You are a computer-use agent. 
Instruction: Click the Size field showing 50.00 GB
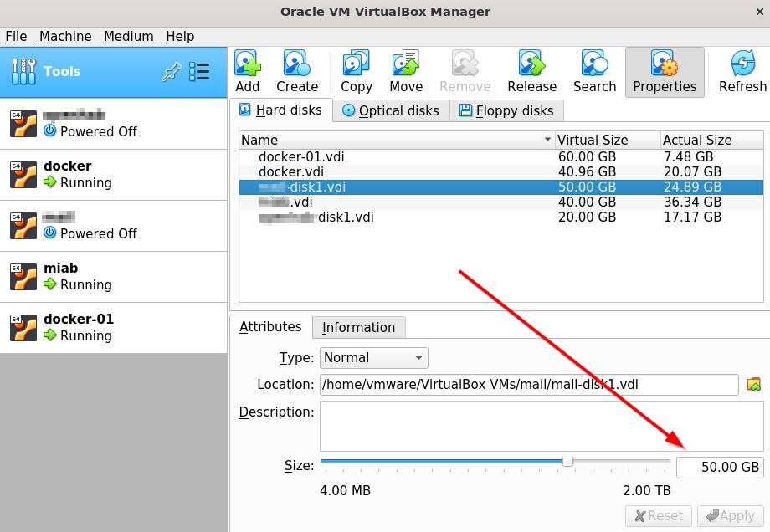pyautogui.click(x=720, y=467)
